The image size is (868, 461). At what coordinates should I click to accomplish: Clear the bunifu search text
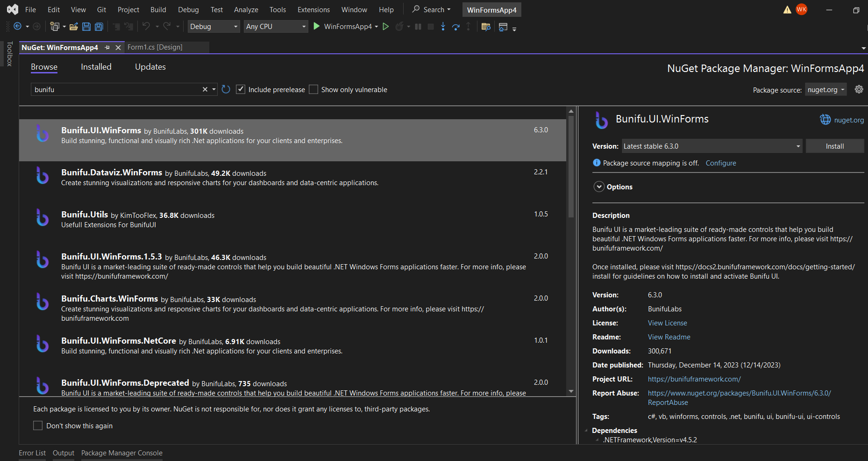205,89
